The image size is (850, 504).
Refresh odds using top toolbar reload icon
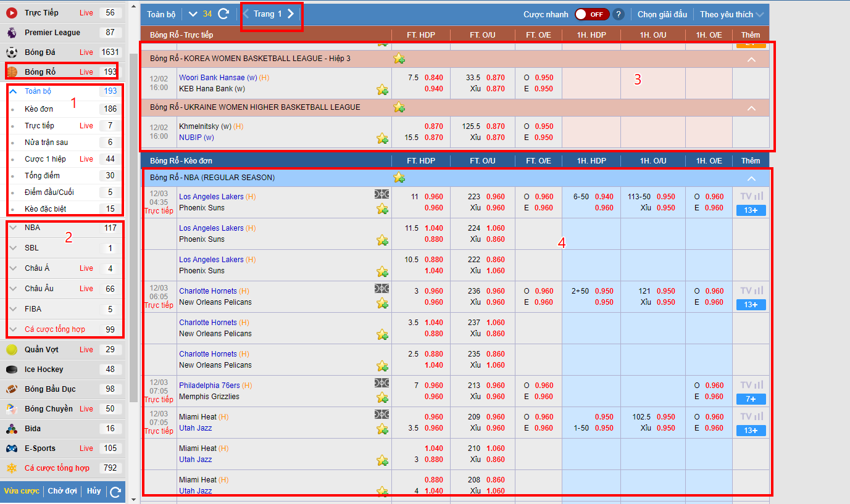tap(223, 14)
